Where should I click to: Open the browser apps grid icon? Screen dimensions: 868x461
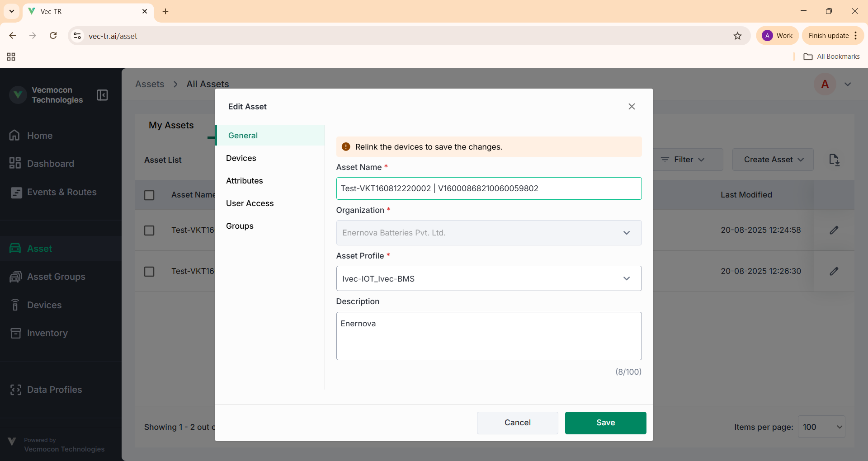[x=11, y=56]
